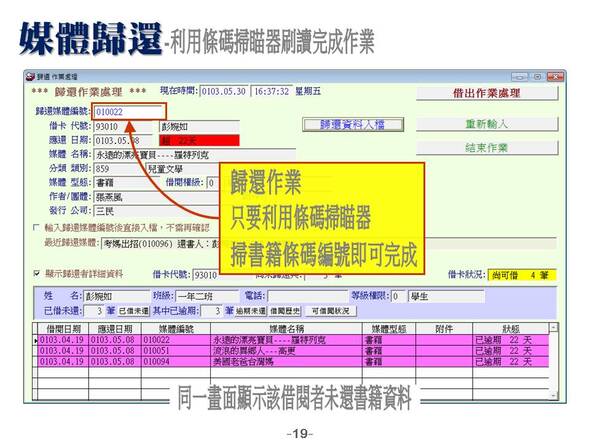Uncheck 顯示歸還者詳細資料 checkbox
The height and width of the screenshot is (443, 590).
pos(36,273)
